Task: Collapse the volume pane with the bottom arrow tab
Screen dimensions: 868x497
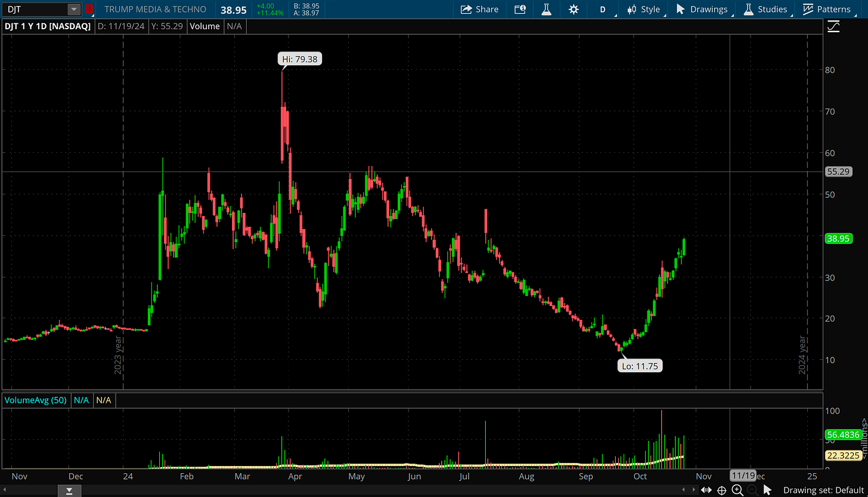Action: click(x=69, y=491)
